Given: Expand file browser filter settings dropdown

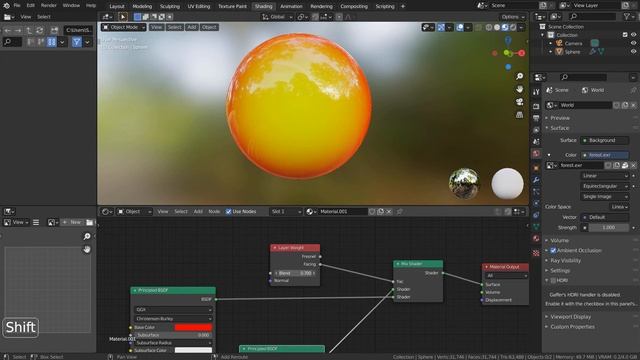Looking at the screenshot, I should point(87,42).
